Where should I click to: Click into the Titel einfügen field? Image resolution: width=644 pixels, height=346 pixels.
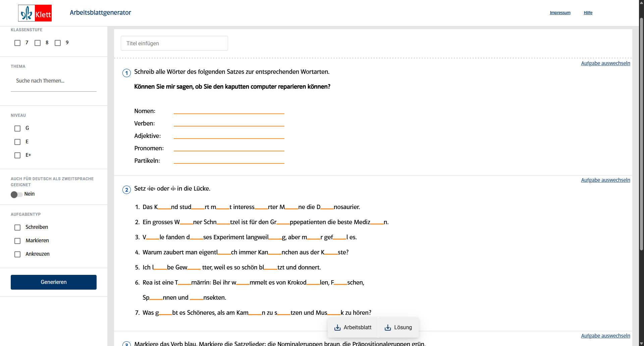coord(174,43)
